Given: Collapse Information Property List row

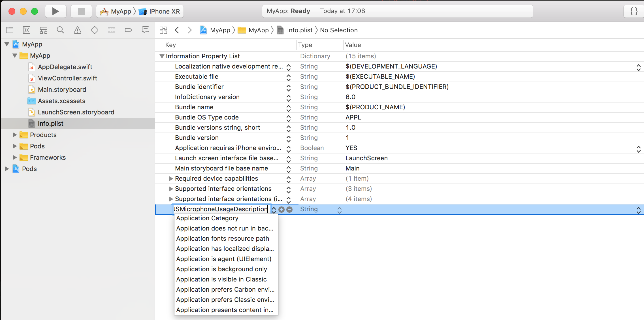Looking at the screenshot, I should point(162,56).
